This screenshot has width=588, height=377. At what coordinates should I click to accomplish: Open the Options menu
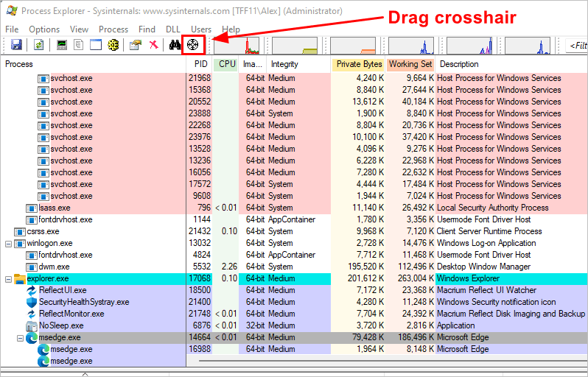coord(44,29)
